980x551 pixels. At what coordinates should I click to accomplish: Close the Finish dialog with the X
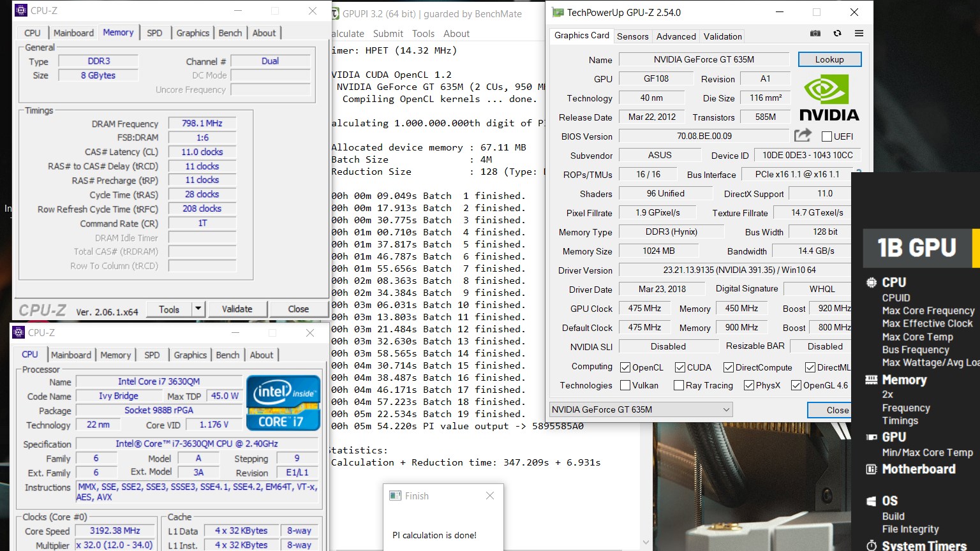tap(490, 496)
